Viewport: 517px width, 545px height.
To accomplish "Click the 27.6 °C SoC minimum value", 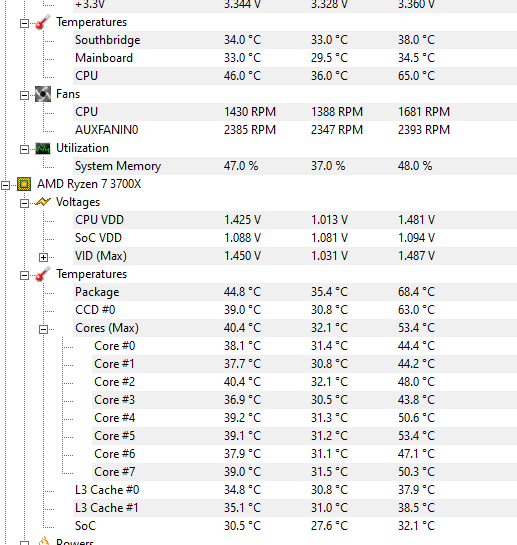I will point(330,526).
